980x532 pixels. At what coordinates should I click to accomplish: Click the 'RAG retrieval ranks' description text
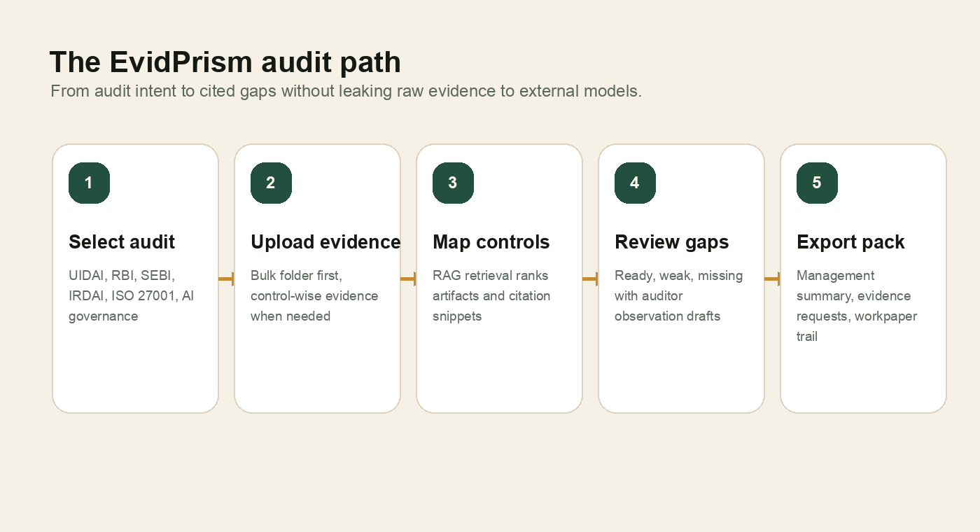pyautogui.click(x=491, y=296)
